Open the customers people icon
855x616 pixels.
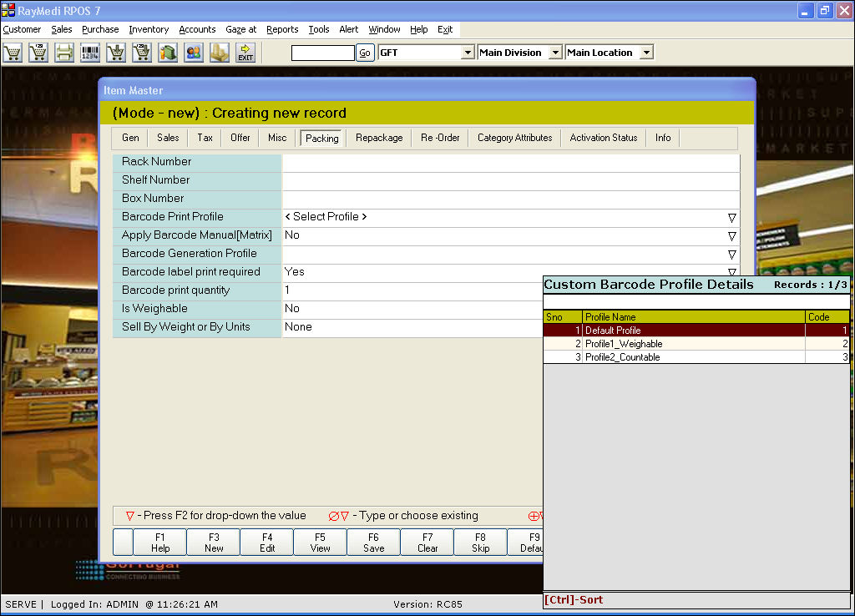click(194, 53)
